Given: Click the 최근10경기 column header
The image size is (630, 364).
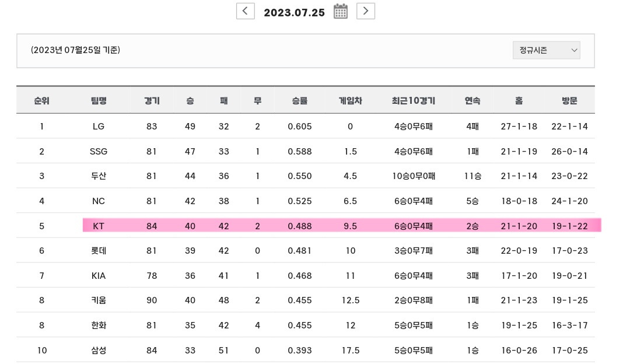Looking at the screenshot, I should [x=414, y=100].
